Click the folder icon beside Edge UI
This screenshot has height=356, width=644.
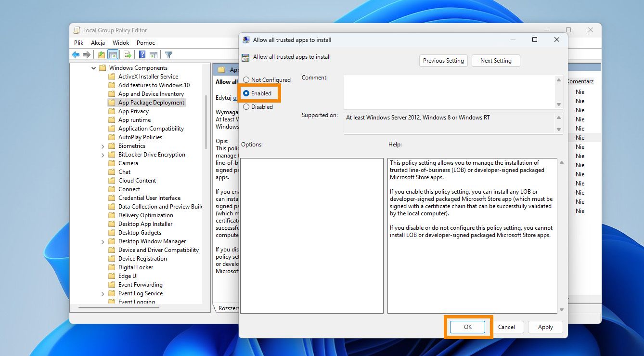[112, 276]
